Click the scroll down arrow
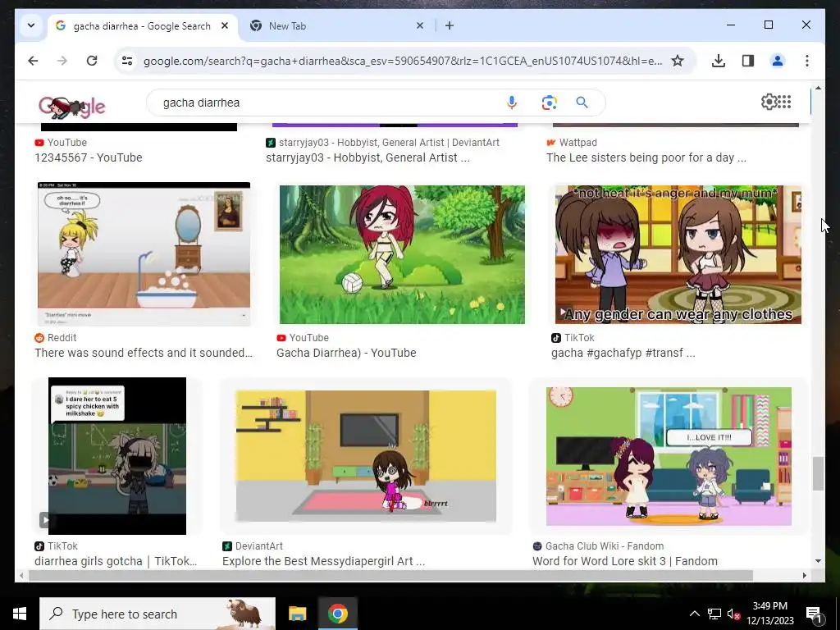The image size is (840, 630). (818, 561)
